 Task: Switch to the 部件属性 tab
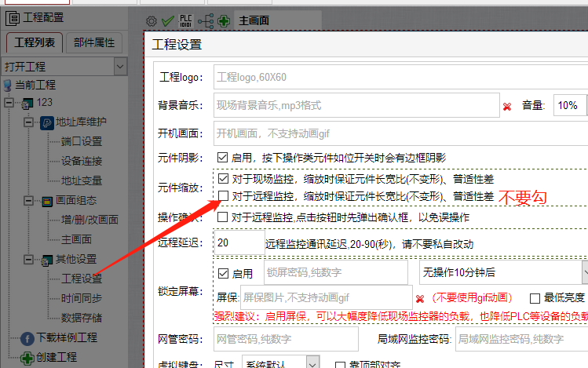93,42
